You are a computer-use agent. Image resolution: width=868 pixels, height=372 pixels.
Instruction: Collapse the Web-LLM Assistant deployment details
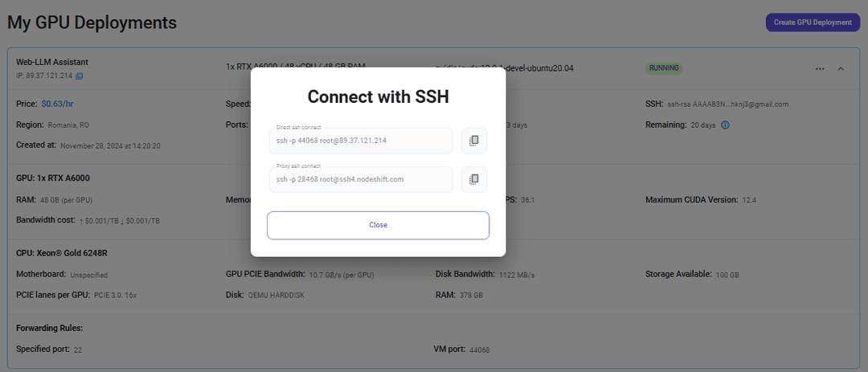pos(841,68)
